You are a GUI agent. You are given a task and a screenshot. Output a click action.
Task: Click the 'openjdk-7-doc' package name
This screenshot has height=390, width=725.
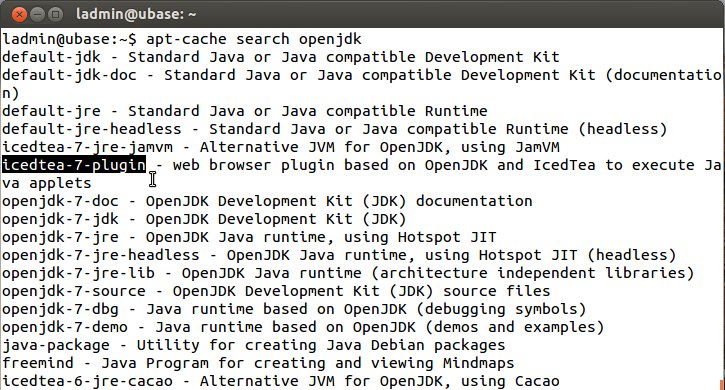coord(60,202)
